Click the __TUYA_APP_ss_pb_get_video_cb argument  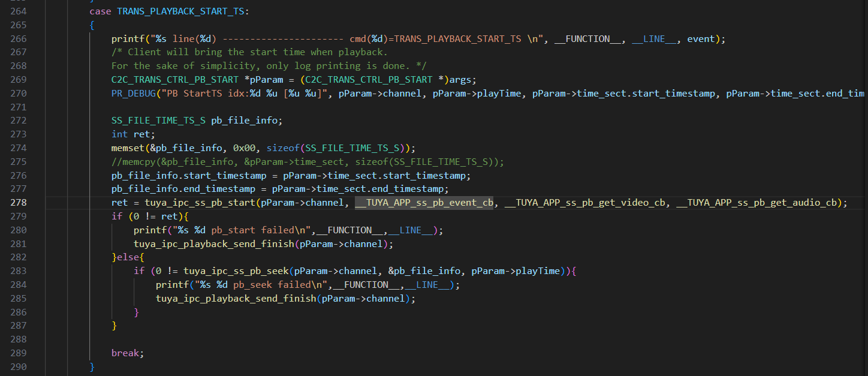click(x=585, y=203)
